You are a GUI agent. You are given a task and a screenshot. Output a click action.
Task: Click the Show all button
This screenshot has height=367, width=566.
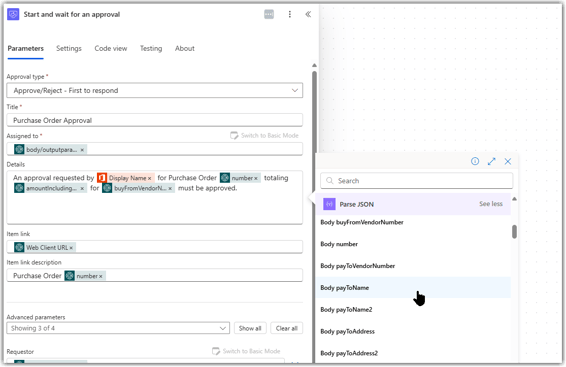pos(250,328)
